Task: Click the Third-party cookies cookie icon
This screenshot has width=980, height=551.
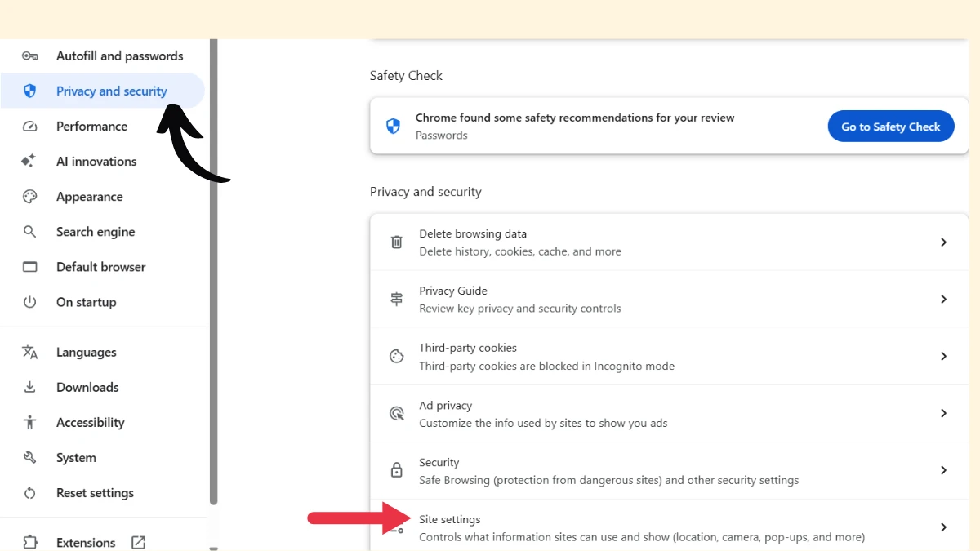Action: (x=396, y=356)
